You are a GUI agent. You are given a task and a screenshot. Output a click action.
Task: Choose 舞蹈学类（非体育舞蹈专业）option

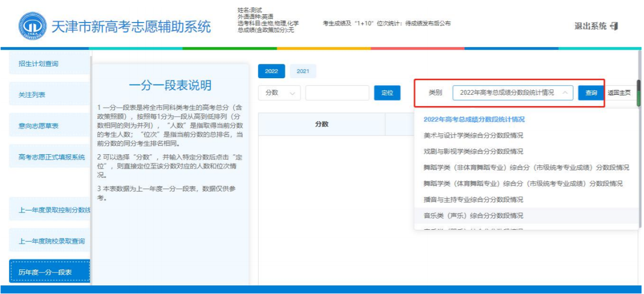527,168
